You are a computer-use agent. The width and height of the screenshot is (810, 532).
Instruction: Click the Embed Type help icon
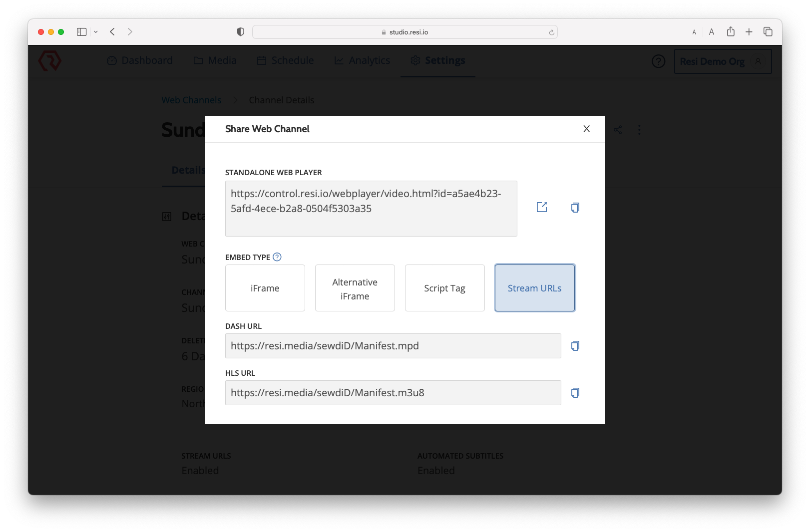tap(277, 257)
